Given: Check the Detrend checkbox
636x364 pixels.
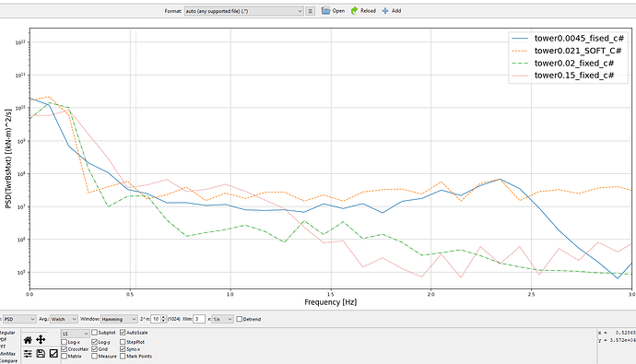Looking at the screenshot, I should [x=240, y=320].
